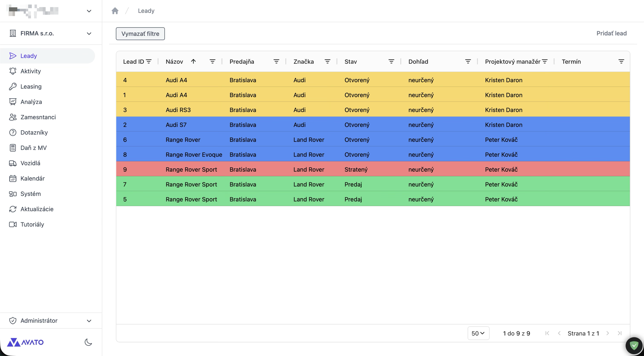Select the red Stratený lead row 9
The width and height of the screenshot is (644, 356).
pos(373,169)
